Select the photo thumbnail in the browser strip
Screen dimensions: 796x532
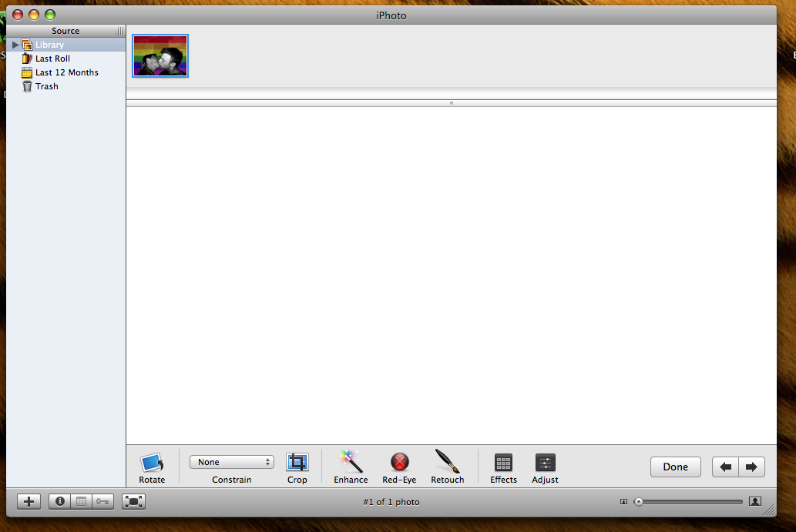[x=160, y=55]
